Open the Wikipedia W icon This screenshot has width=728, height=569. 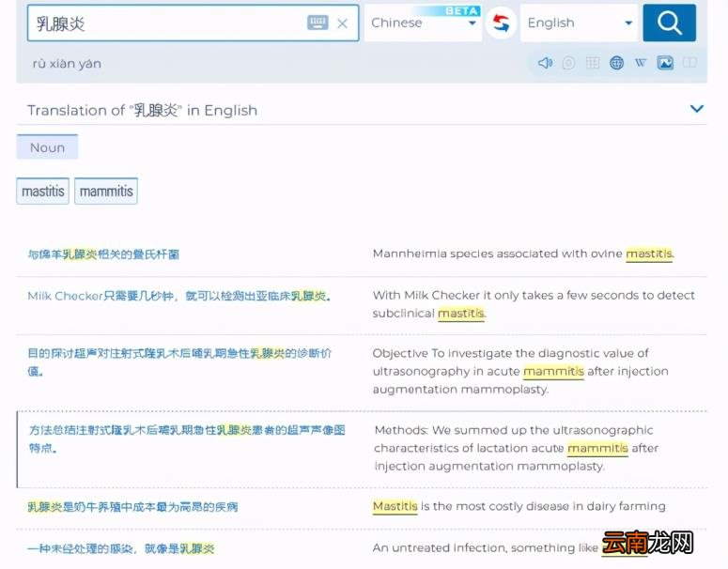click(641, 63)
